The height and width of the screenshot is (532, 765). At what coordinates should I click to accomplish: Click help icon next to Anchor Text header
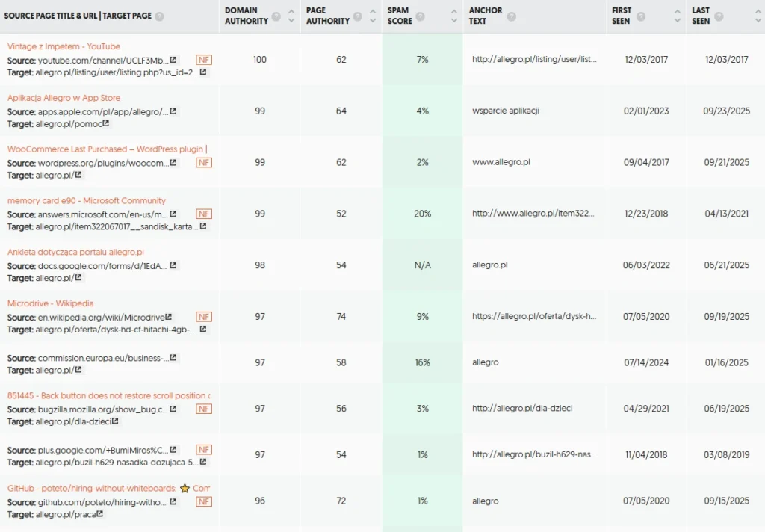511,16
